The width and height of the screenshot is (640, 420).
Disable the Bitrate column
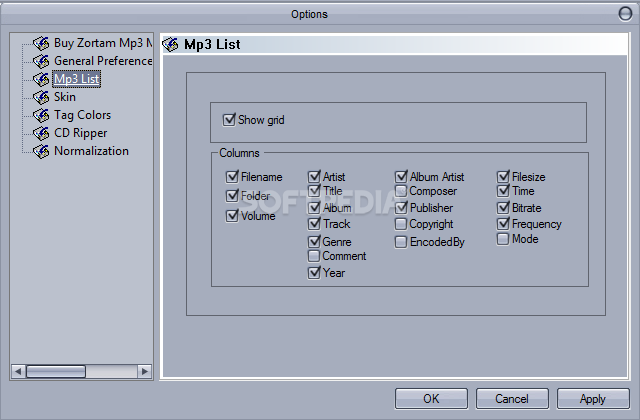pos(503,208)
